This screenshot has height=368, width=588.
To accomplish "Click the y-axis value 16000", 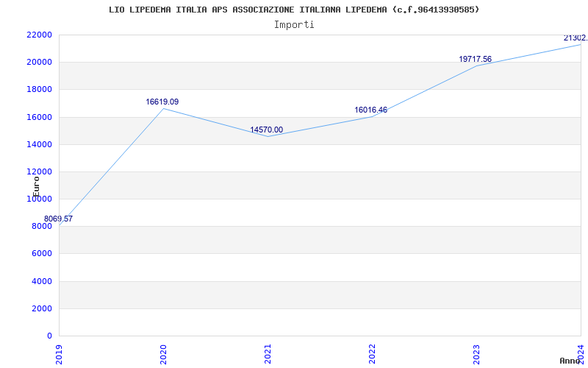I will [39, 117].
